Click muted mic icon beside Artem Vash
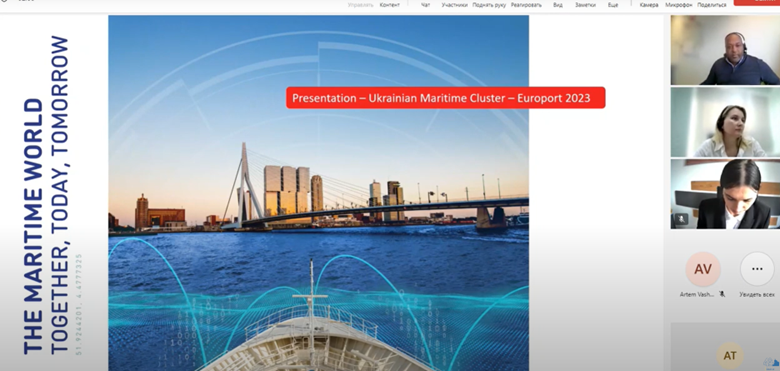This screenshot has height=371, width=780. tap(722, 294)
